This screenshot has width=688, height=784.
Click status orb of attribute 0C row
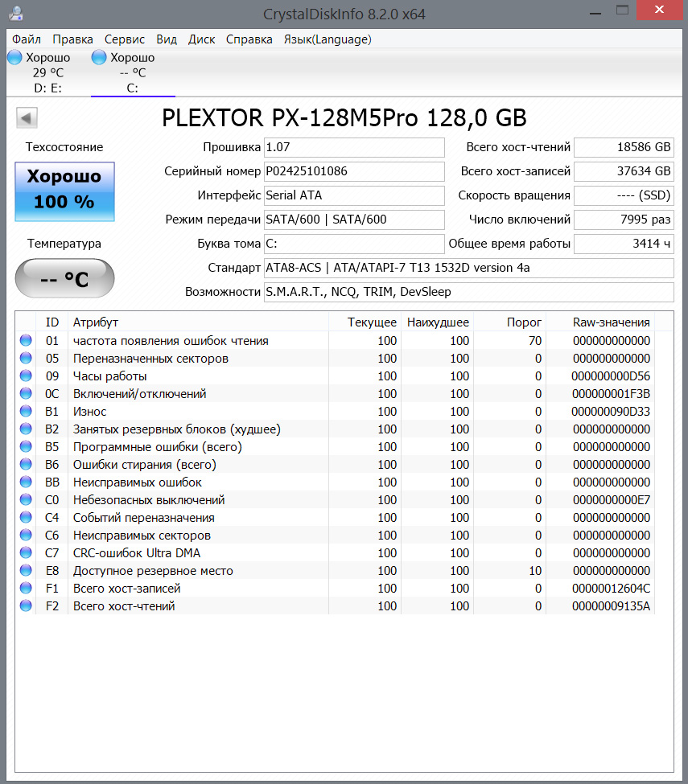pos(26,393)
